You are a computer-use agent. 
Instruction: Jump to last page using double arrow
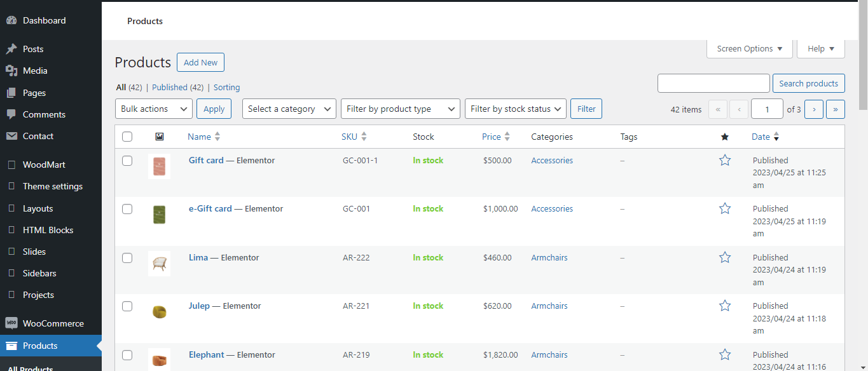(x=835, y=109)
